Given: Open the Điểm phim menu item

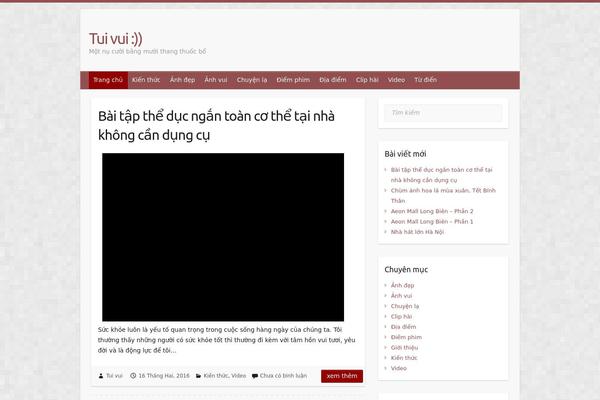Looking at the screenshot, I should [x=293, y=80].
